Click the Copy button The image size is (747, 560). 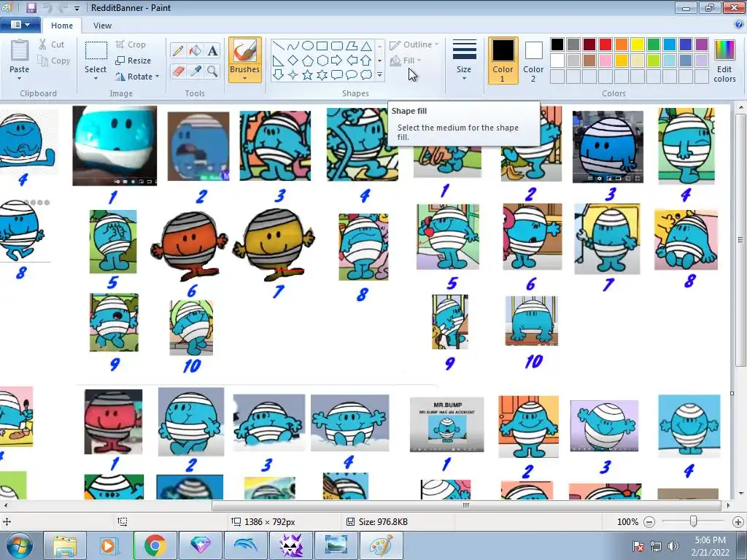tap(54, 61)
